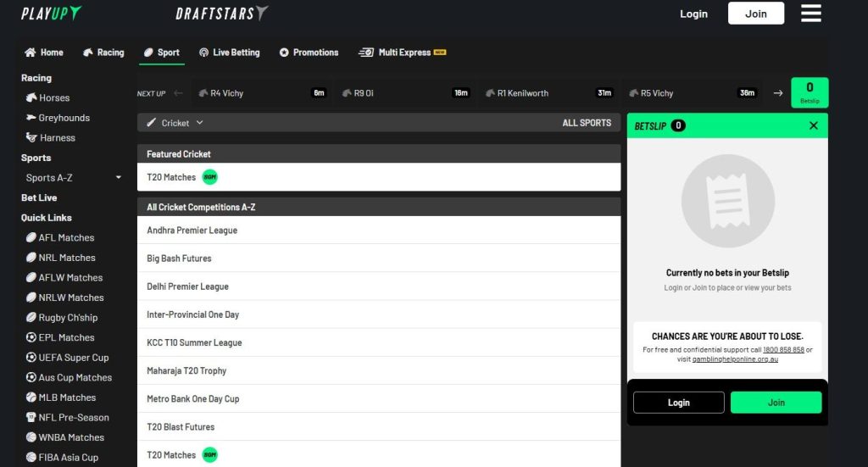Image resolution: width=868 pixels, height=467 pixels.
Task: Open the Racing tab
Action: pos(103,53)
